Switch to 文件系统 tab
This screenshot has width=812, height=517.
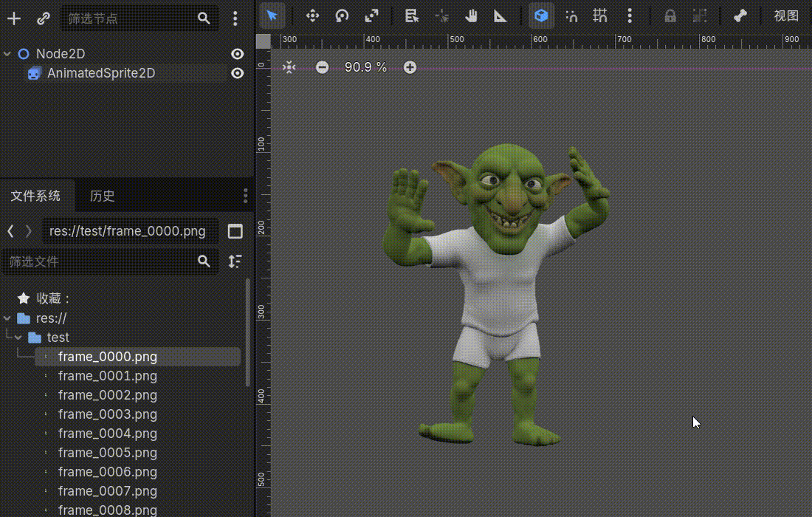pos(35,196)
